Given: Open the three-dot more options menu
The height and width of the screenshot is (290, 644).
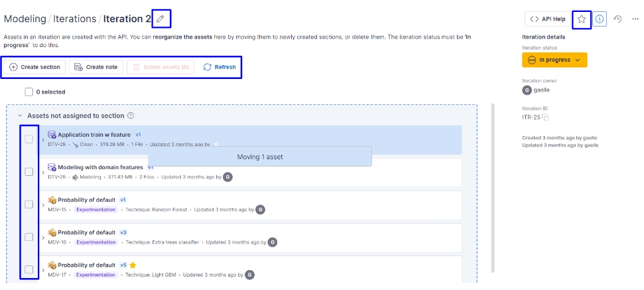Looking at the screenshot, I should pyautogui.click(x=635, y=19).
